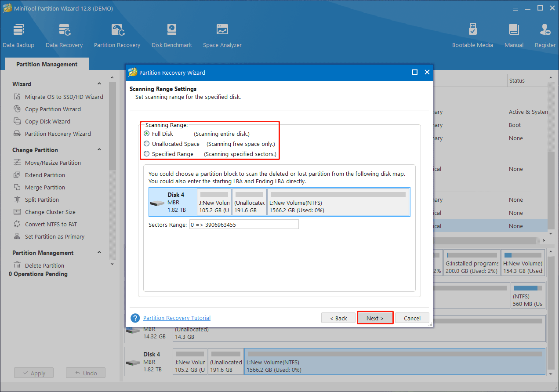Viewport: 559px width, 392px height.
Task: Click the Active & System status cell
Action: coord(528,112)
